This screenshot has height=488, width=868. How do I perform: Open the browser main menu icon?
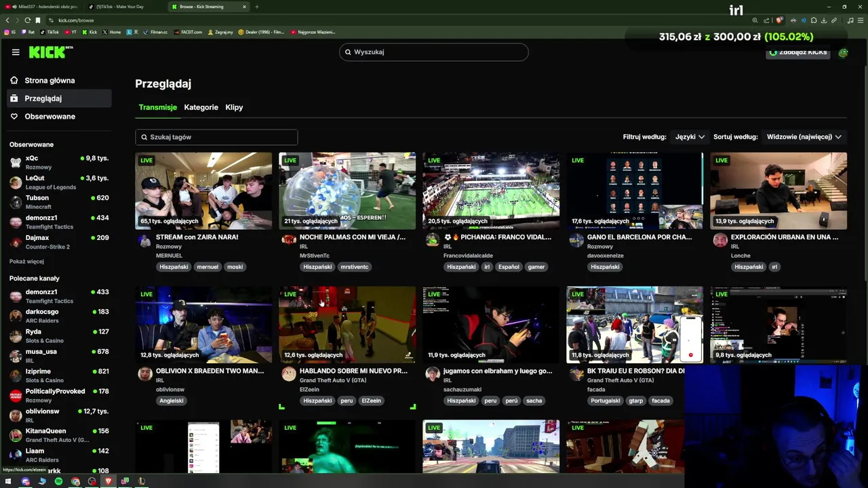click(861, 20)
